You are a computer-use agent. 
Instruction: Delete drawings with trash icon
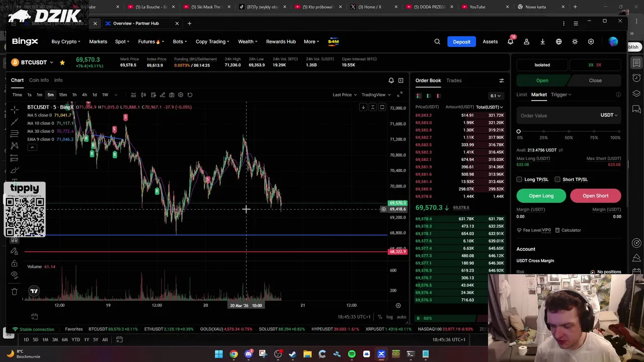tap(14, 291)
